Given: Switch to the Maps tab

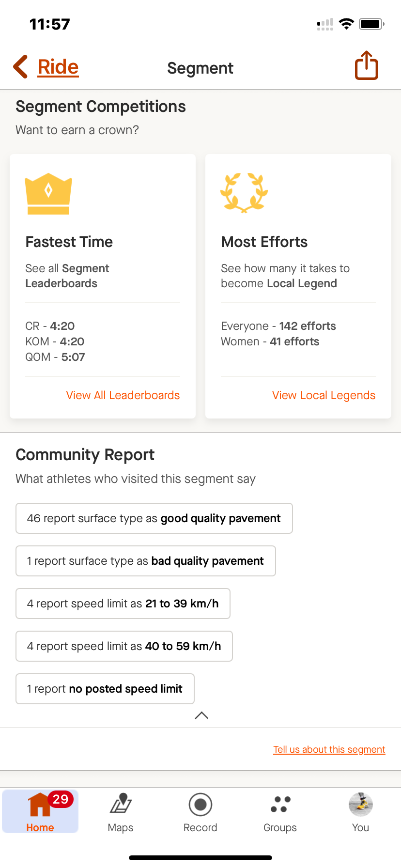Looking at the screenshot, I should pyautogui.click(x=120, y=811).
